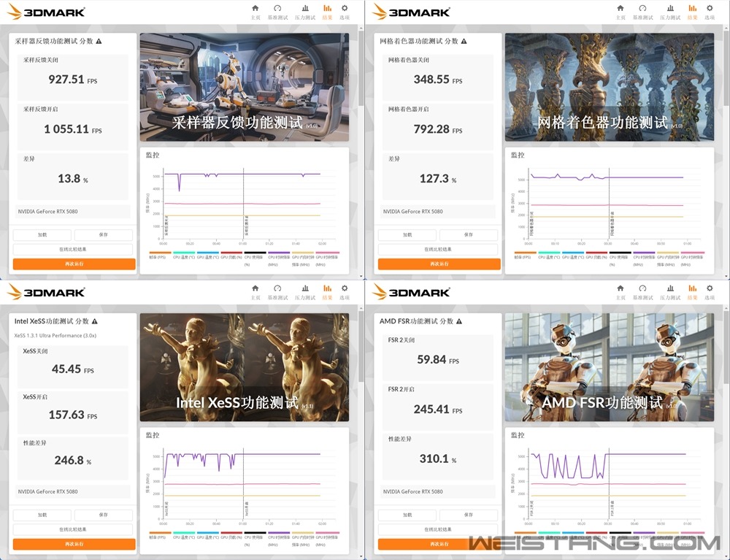Image resolution: width=730 pixels, height=560 pixels.
Task: Click 在线比较结果 in Sampler Feedback window
Action: click(72, 250)
